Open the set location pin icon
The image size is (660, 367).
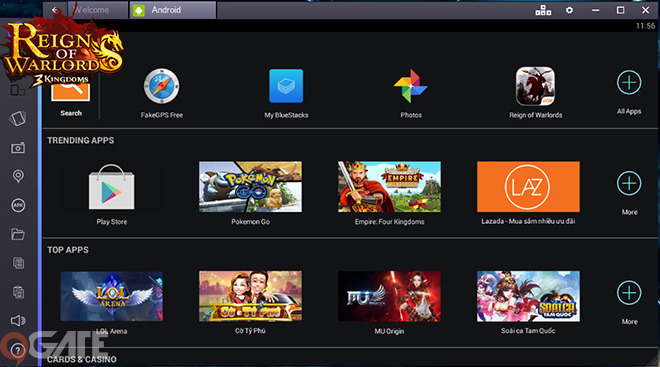(x=18, y=176)
